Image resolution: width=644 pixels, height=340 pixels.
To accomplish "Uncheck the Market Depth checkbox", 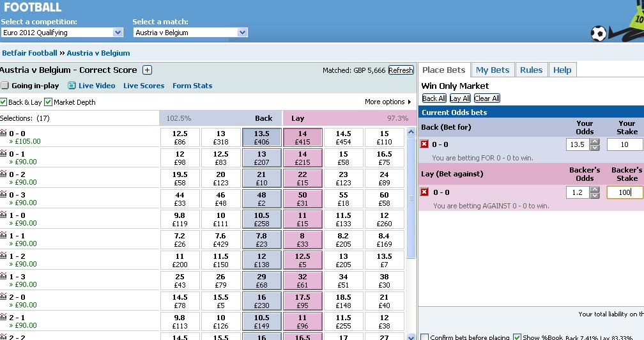I will pos(48,102).
